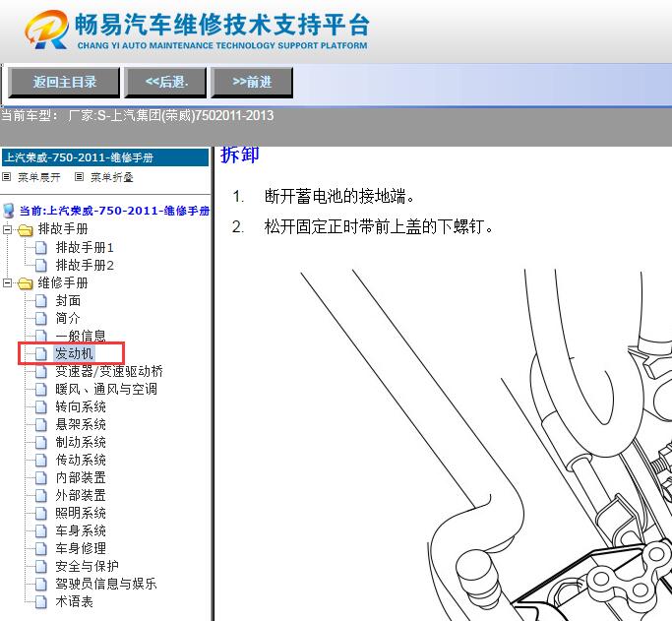672x621 pixels.
Task: Open the 一般信息 section
Action: 80,336
